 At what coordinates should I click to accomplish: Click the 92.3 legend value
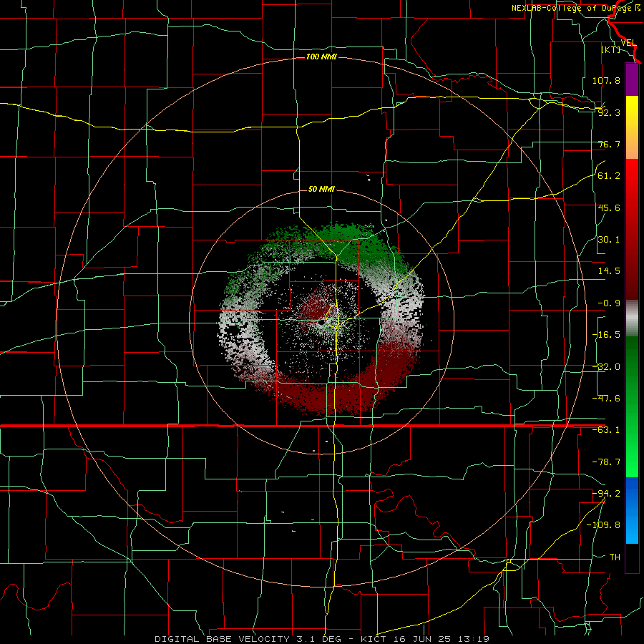(x=609, y=112)
